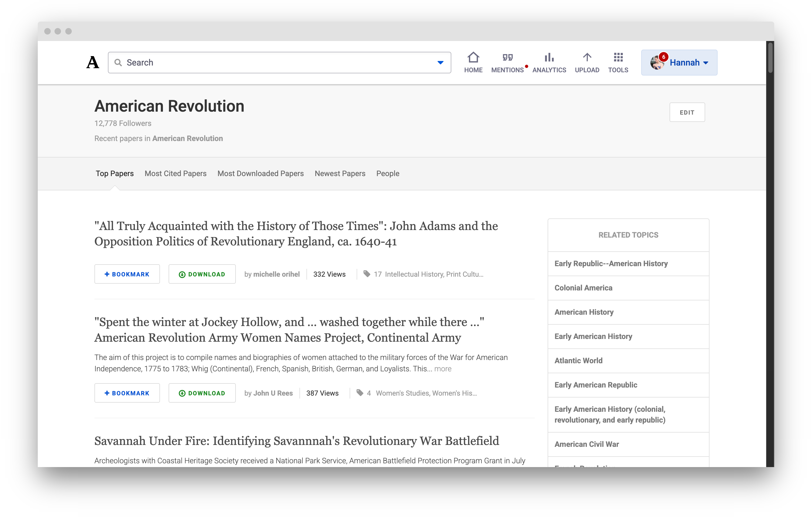The width and height of the screenshot is (812, 521).
Task: Click the 332 Views count
Action: click(329, 274)
